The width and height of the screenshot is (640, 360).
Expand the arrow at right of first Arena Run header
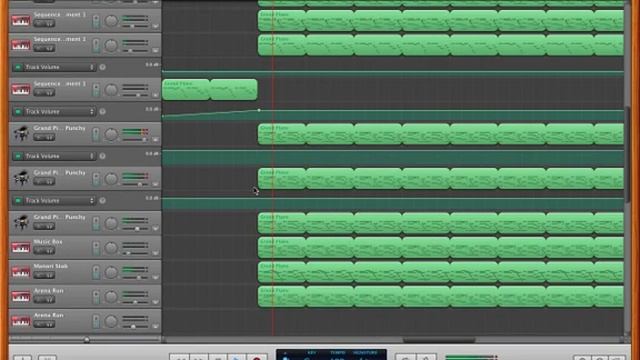coord(155,302)
